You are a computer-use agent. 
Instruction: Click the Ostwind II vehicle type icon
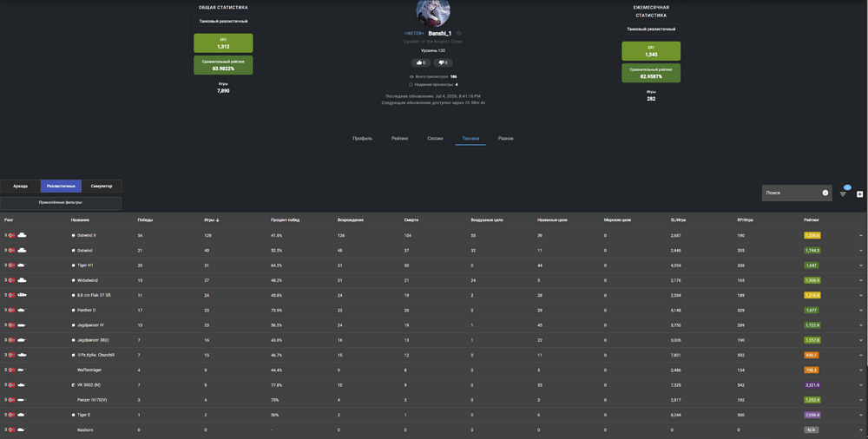(x=23, y=235)
